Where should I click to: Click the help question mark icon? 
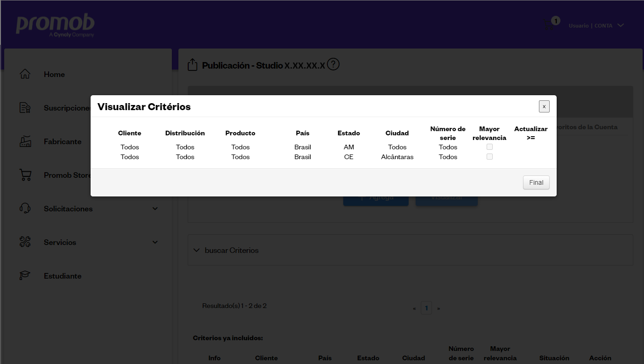click(x=333, y=64)
